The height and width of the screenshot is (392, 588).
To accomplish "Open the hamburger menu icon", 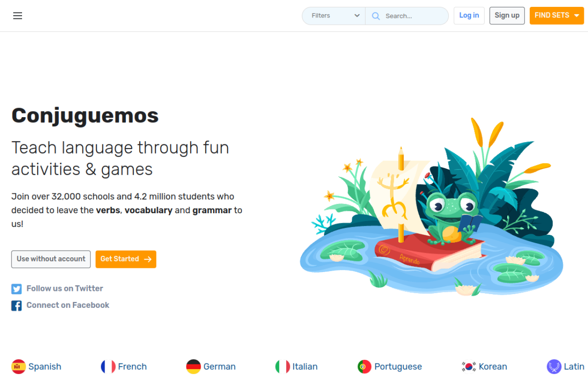I will pyautogui.click(x=17, y=16).
